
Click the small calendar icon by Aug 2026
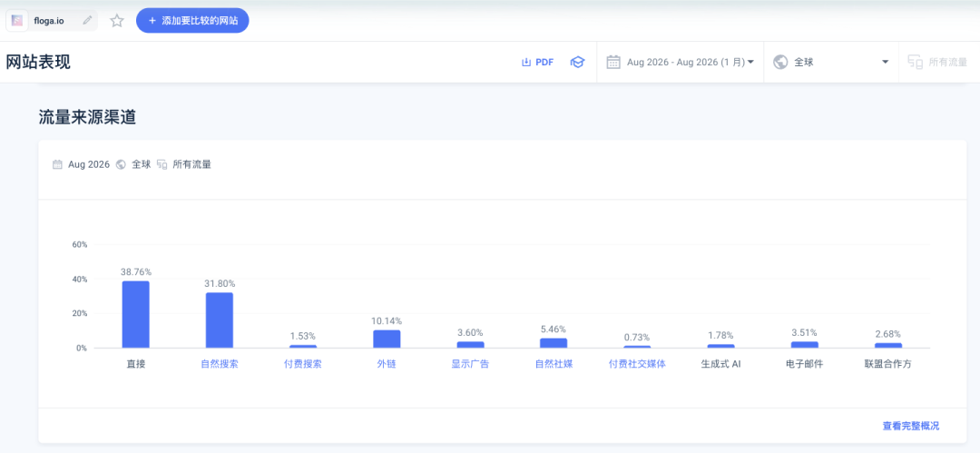click(57, 164)
